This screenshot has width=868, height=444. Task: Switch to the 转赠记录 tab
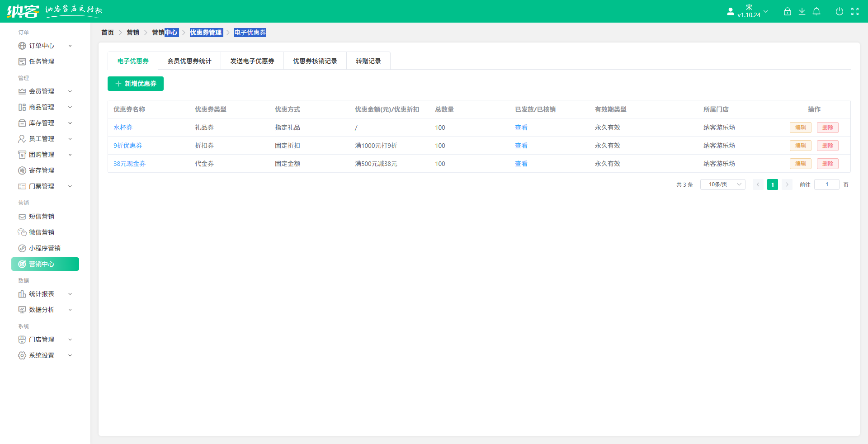click(368, 61)
